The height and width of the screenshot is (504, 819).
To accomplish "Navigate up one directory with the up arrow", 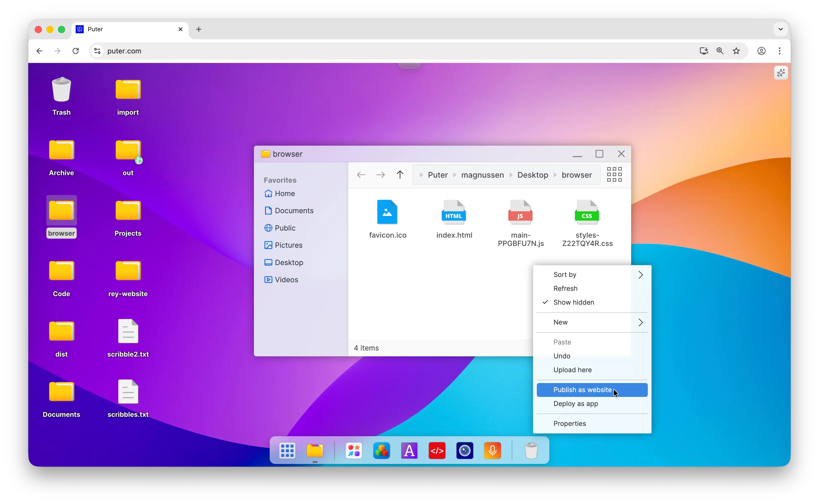I will coord(400,175).
